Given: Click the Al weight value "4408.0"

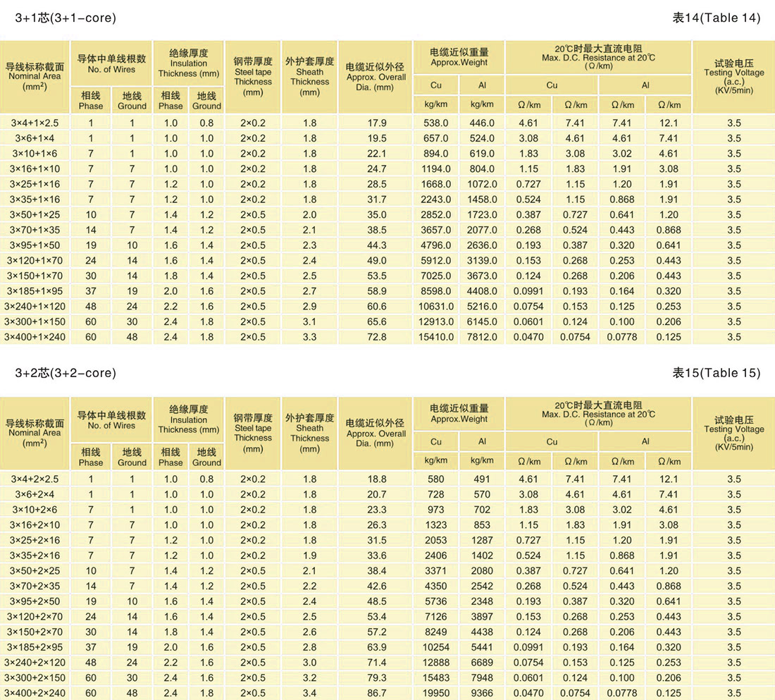Looking at the screenshot, I should pos(482,291).
